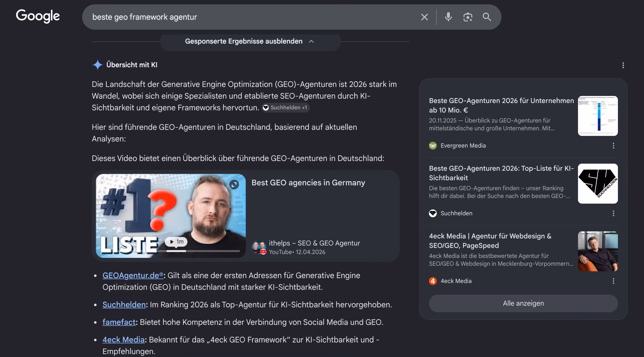Expand the video with the fullscreen icon
This screenshot has width=644, height=357.
tap(234, 185)
